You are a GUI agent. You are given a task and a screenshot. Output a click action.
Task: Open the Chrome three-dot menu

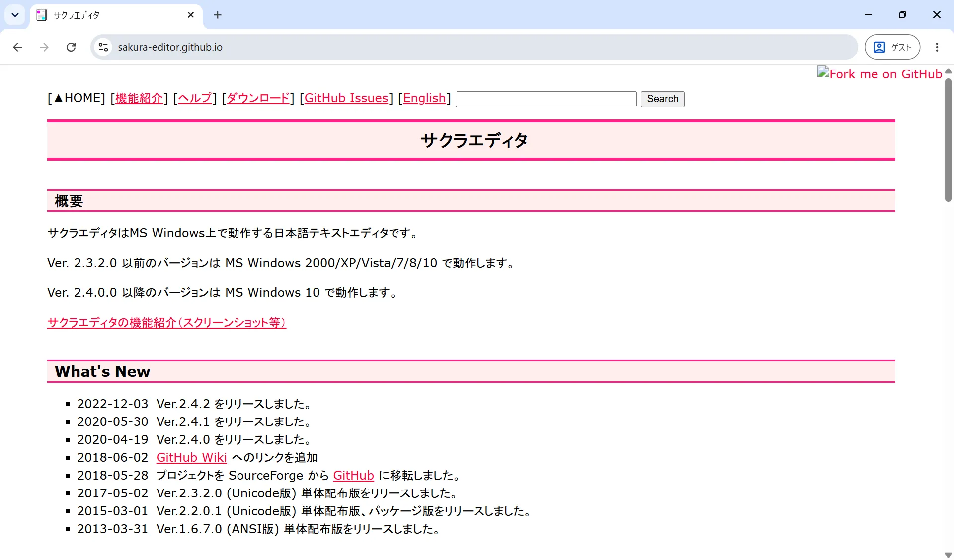coord(937,47)
